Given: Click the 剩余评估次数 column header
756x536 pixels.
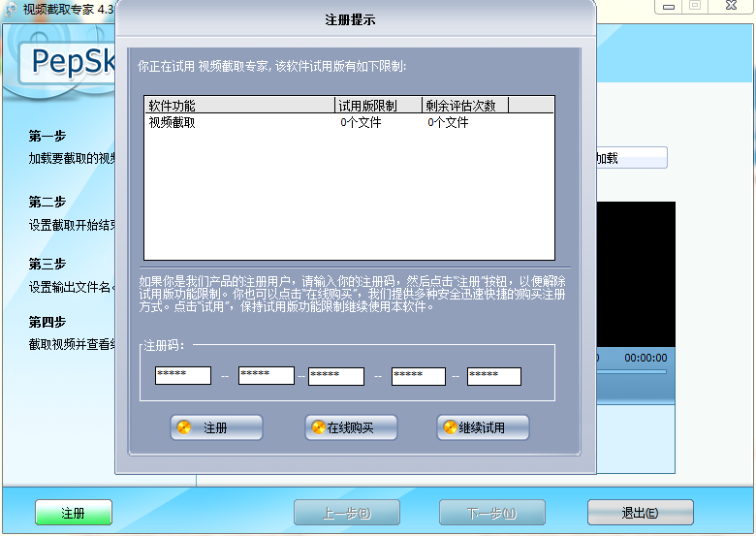Looking at the screenshot, I should [465, 105].
